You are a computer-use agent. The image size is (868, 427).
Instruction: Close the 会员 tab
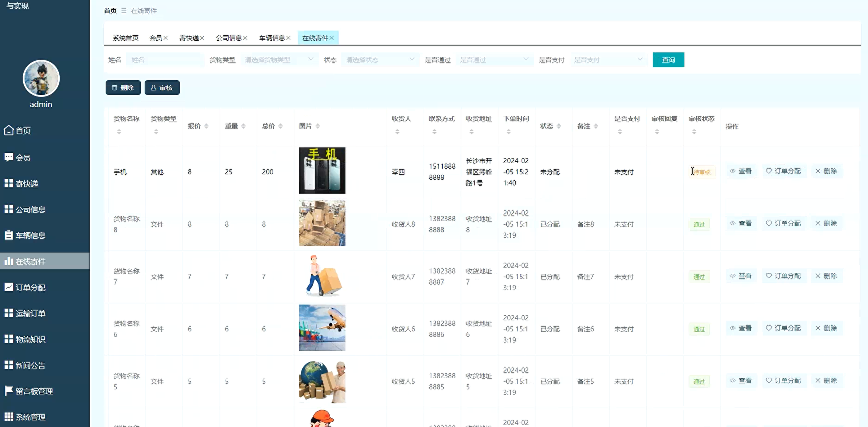(165, 38)
